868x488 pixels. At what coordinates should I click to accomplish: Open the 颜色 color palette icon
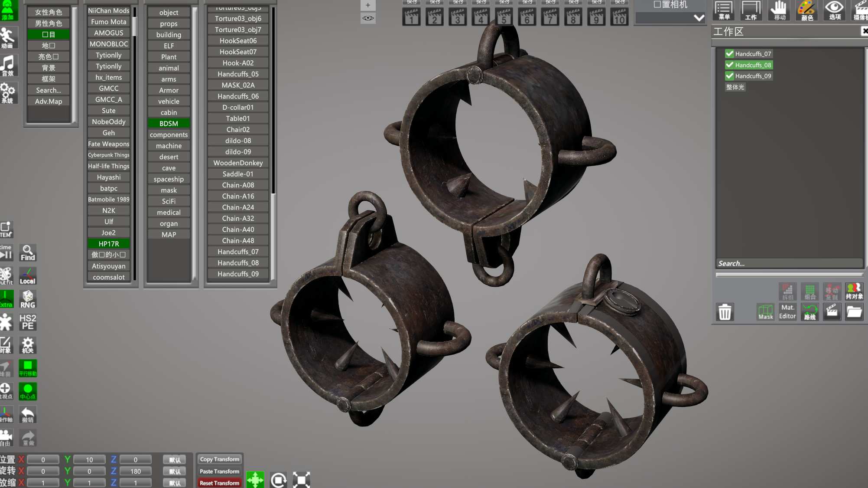(807, 10)
